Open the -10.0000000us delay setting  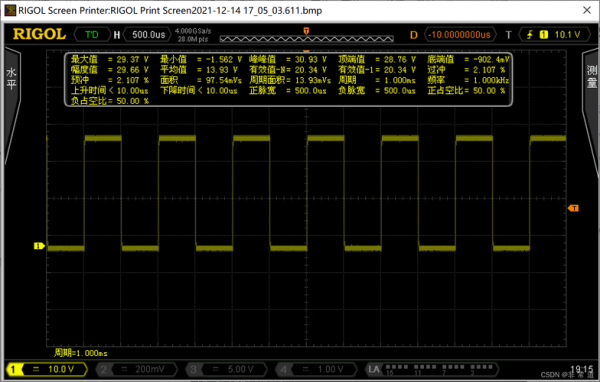pyautogui.click(x=460, y=35)
